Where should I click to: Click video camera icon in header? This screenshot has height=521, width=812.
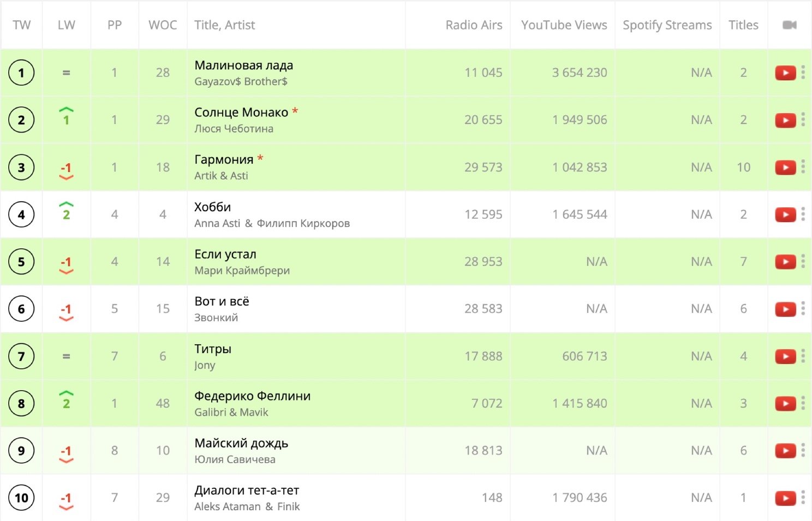(x=790, y=25)
